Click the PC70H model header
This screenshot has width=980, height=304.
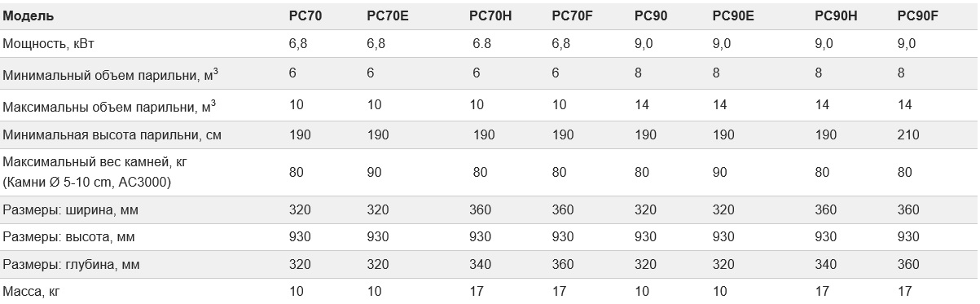click(x=490, y=15)
